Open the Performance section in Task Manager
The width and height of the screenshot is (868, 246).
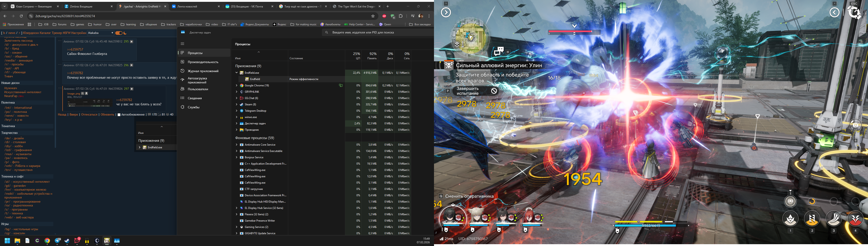pyautogui.click(x=203, y=62)
